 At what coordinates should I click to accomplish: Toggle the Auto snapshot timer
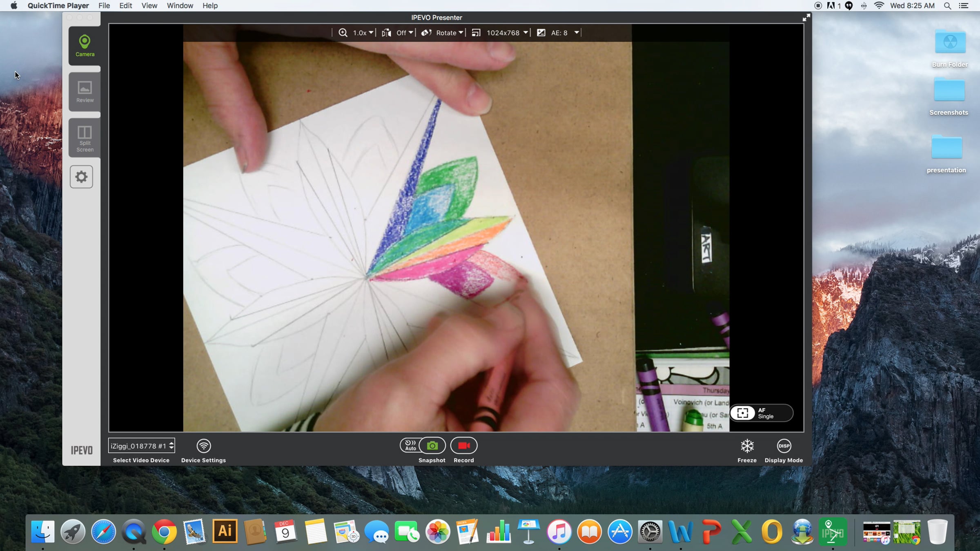410,445
